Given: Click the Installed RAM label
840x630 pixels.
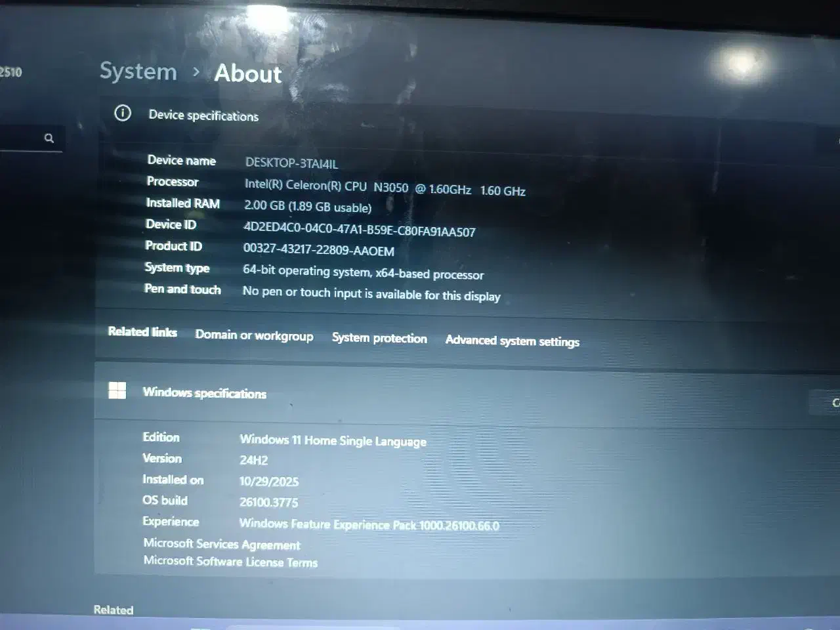Looking at the screenshot, I should click(183, 203).
